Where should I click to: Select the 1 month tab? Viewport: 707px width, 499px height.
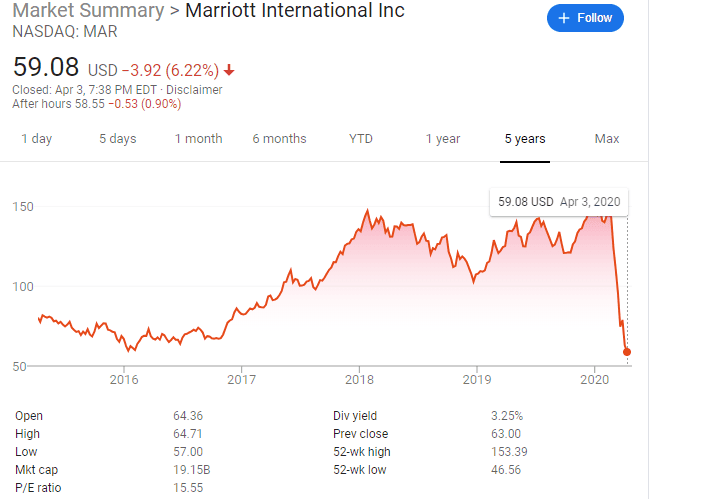pyautogui.click(x=198, y=139)
